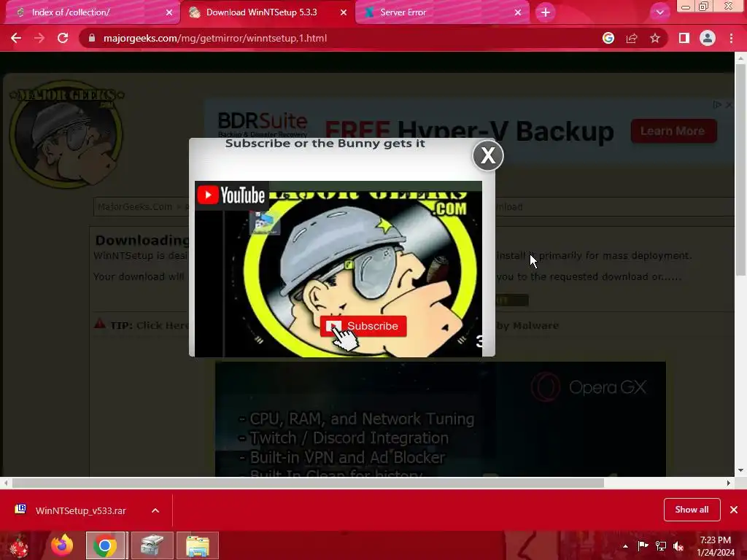Open a new browser tab
This screenshot has width=747, height=560.
[546, 12]
